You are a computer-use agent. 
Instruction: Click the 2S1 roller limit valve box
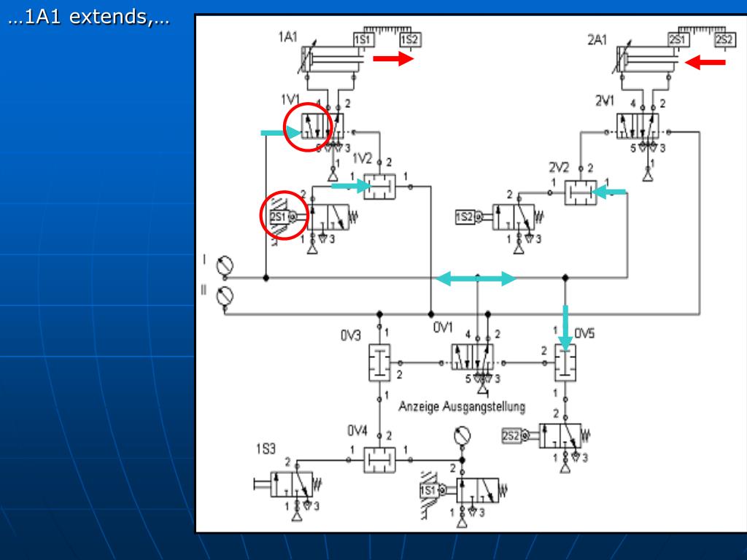(279, 217)
